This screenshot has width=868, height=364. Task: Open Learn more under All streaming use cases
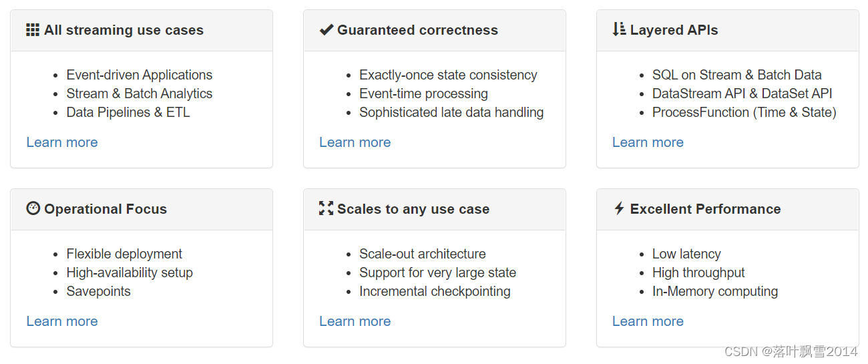tap(62, 142)
